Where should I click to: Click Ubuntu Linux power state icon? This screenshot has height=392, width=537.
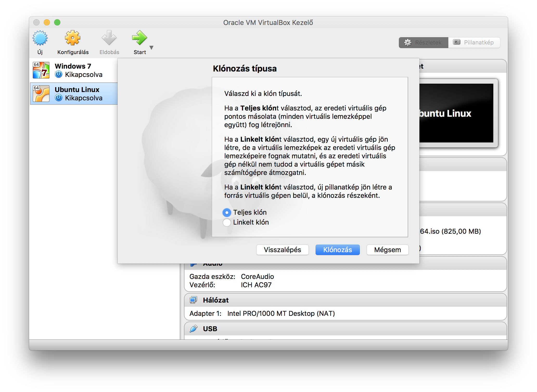(x=59, y=98)
